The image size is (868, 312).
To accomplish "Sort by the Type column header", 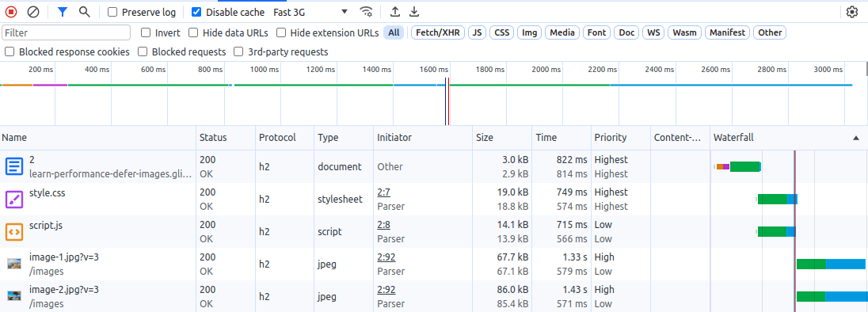I will [344, 138].
